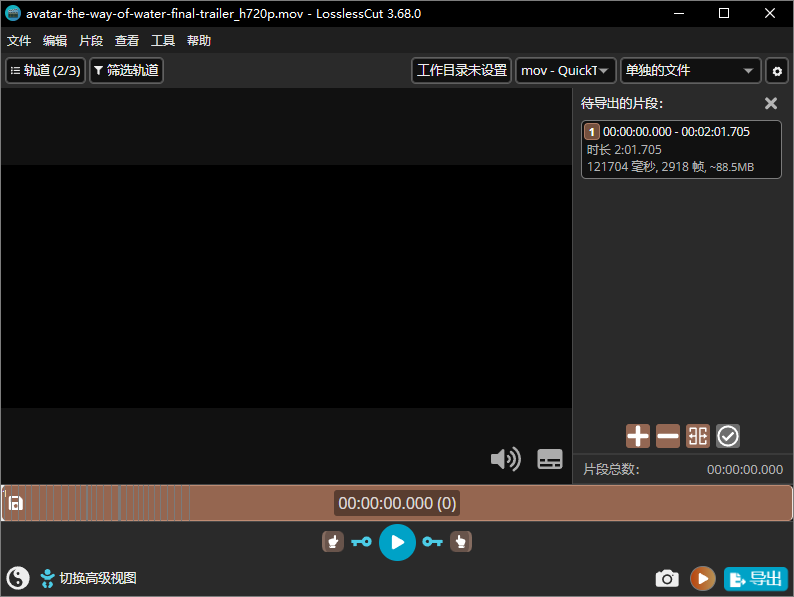Viewport: 794px width, 597px height.
Task: Show the 轨道 (2/3) tracks panel
Action: click(x=46, y=70)
